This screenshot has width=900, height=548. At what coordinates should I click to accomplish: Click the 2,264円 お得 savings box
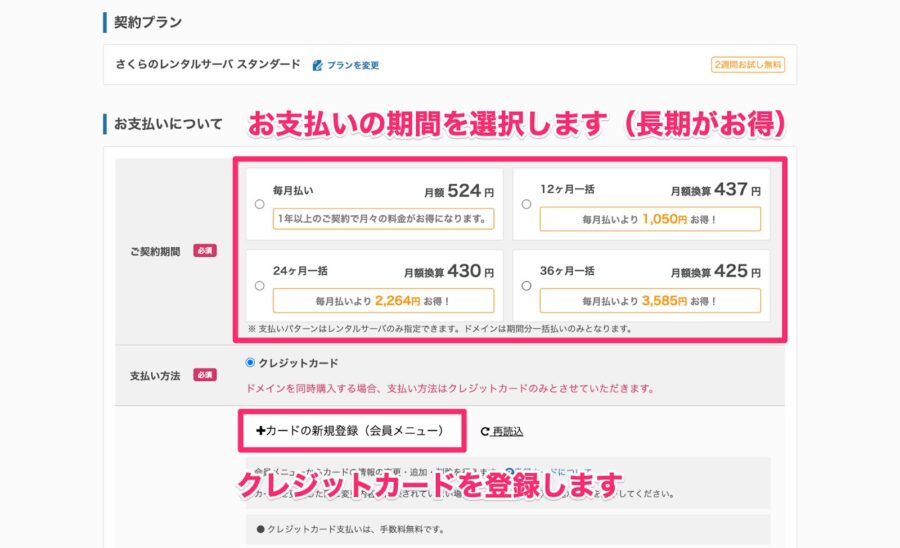[383, 301]
